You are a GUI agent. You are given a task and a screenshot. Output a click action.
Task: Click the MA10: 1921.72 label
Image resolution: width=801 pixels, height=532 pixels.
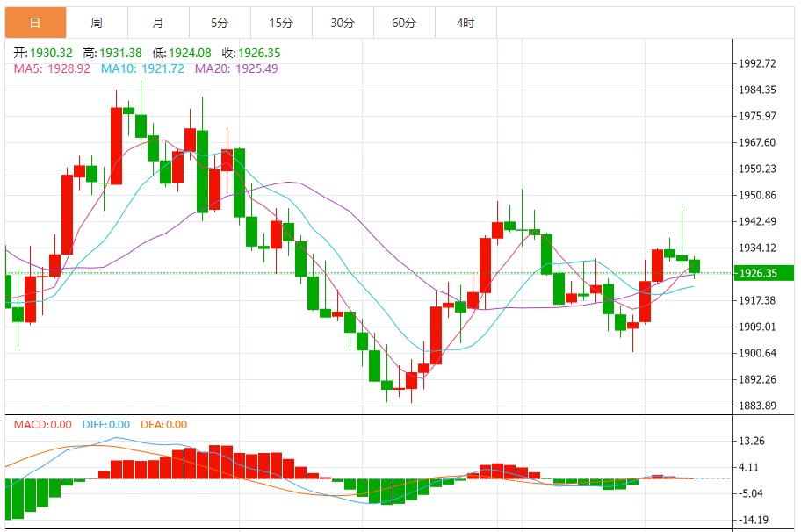coord(142,68)
